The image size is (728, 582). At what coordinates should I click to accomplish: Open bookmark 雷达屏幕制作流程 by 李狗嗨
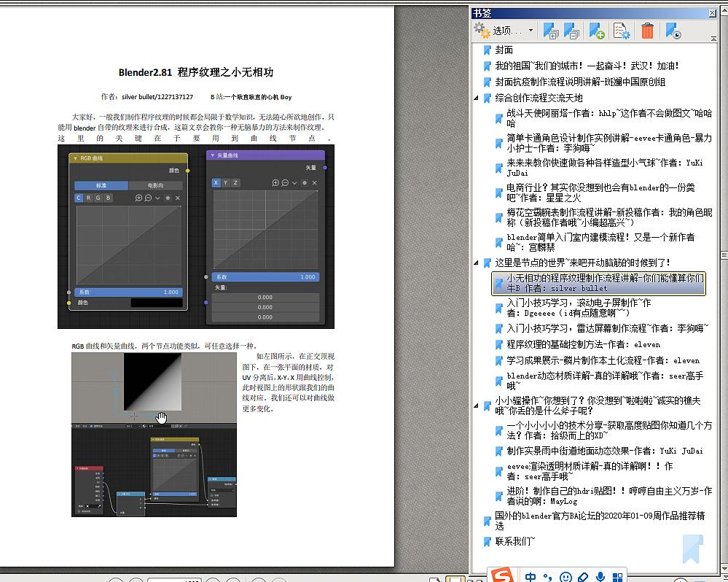pos(607,328)
